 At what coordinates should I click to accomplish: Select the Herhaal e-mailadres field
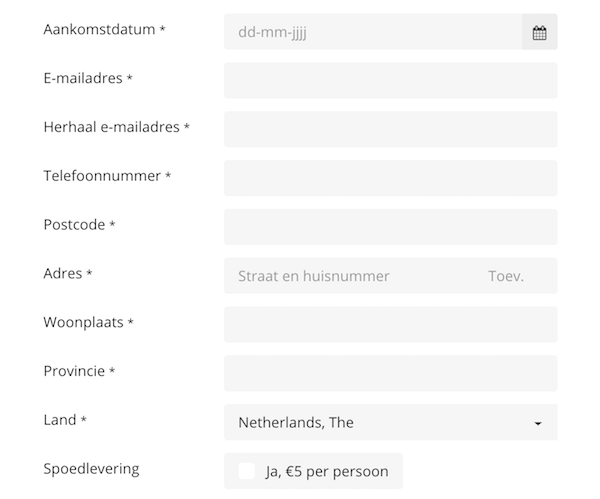coord(391,129)
